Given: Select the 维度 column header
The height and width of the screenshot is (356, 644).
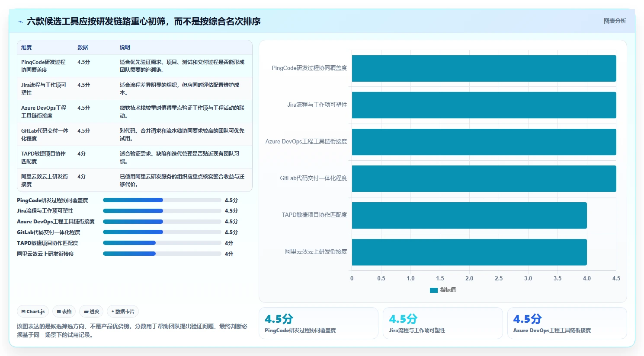Looking at the screenshot, I should (26, 48).
